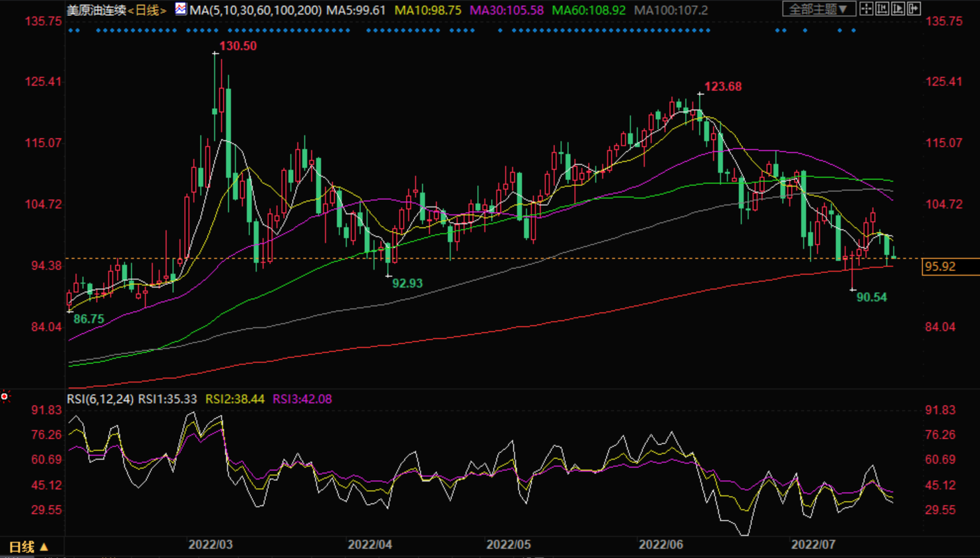Click the jump-to-latest arrow icon

coord(914,9)
